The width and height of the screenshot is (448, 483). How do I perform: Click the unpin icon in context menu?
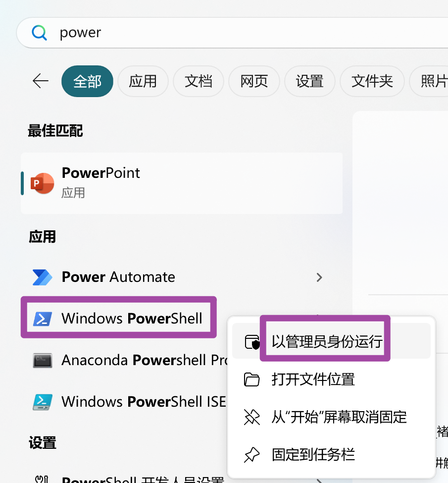(252, 418)
